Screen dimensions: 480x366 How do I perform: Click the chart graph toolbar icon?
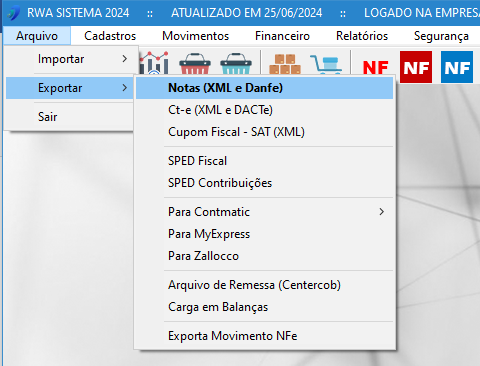tap(154, 63)
